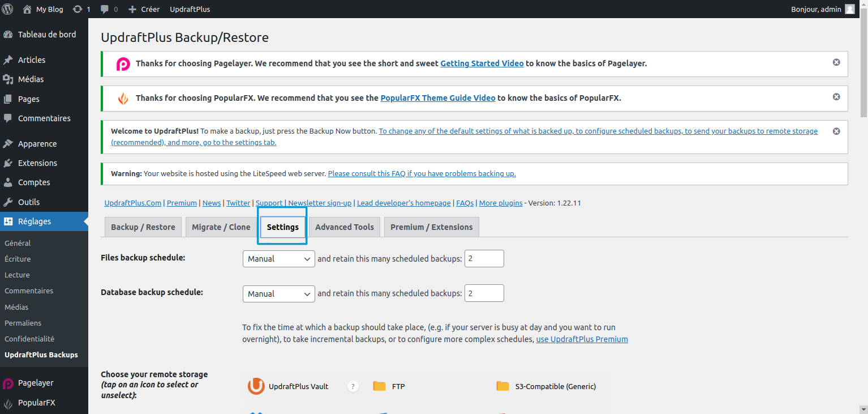The height and width of the screenshot is (414, 868).
Task: Switch to Advanced Tools tab
Action: coord(345,227)
